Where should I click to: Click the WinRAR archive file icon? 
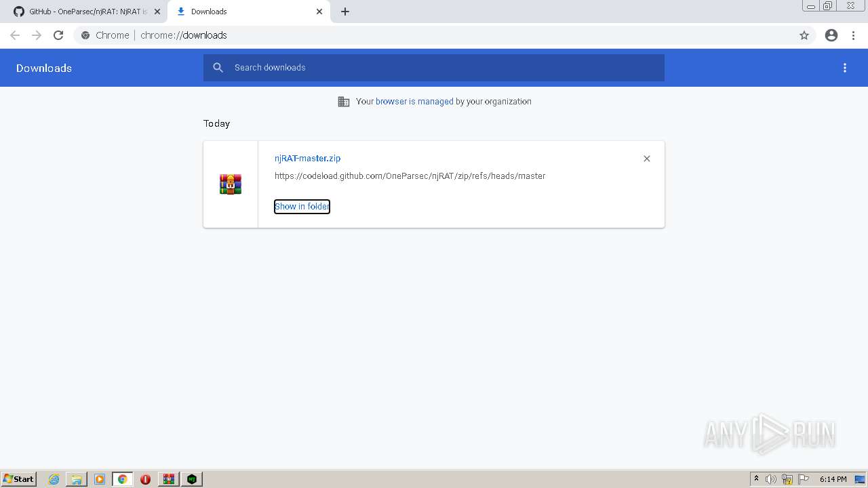(x=231, y=184)
